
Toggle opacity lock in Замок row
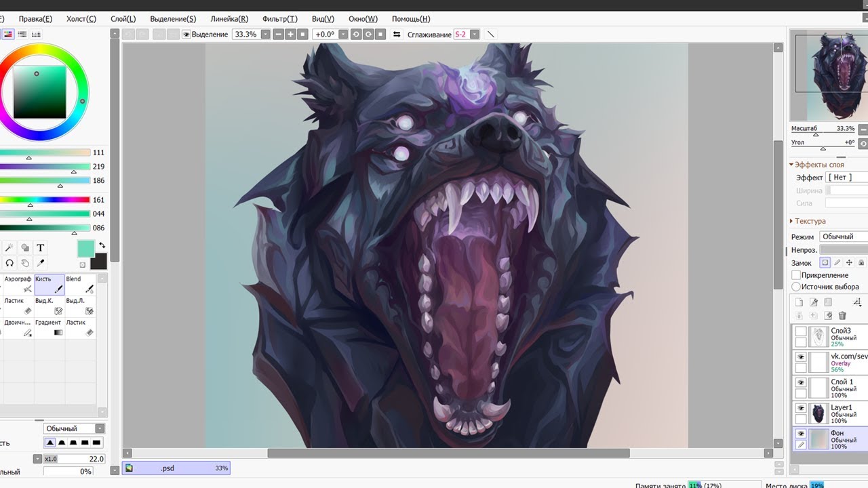coord(825,262)
